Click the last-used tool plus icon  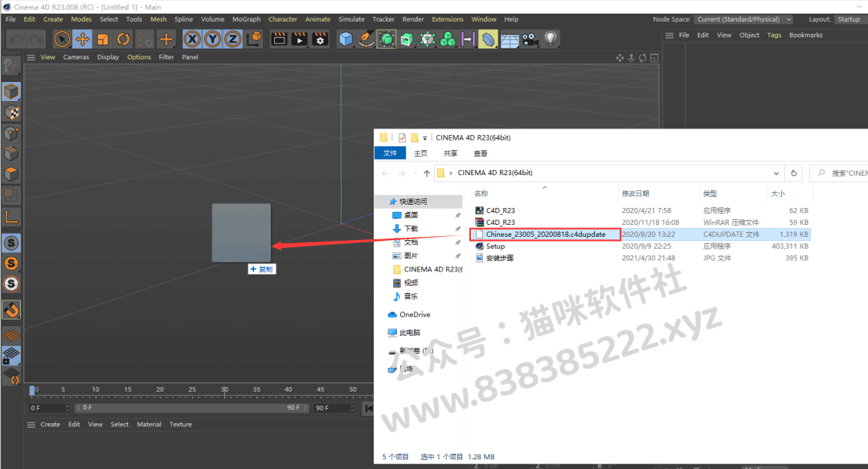pyautogui.click(x=166, y=39)
